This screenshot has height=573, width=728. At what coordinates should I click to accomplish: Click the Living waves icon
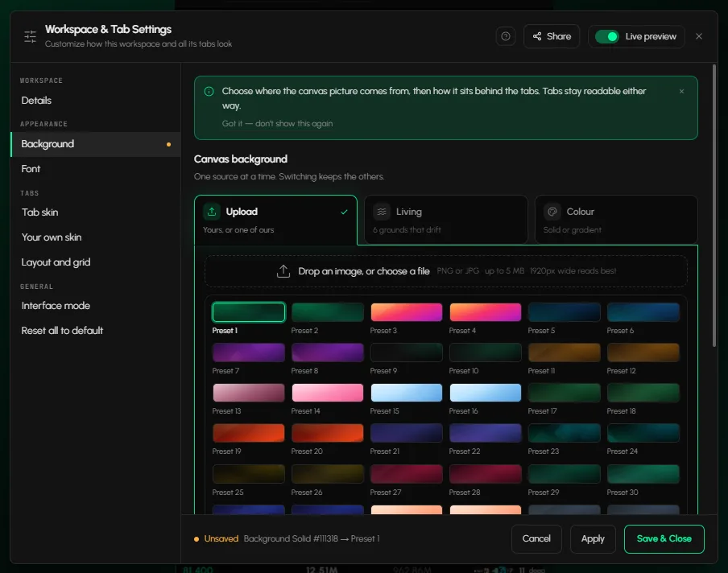382,212
